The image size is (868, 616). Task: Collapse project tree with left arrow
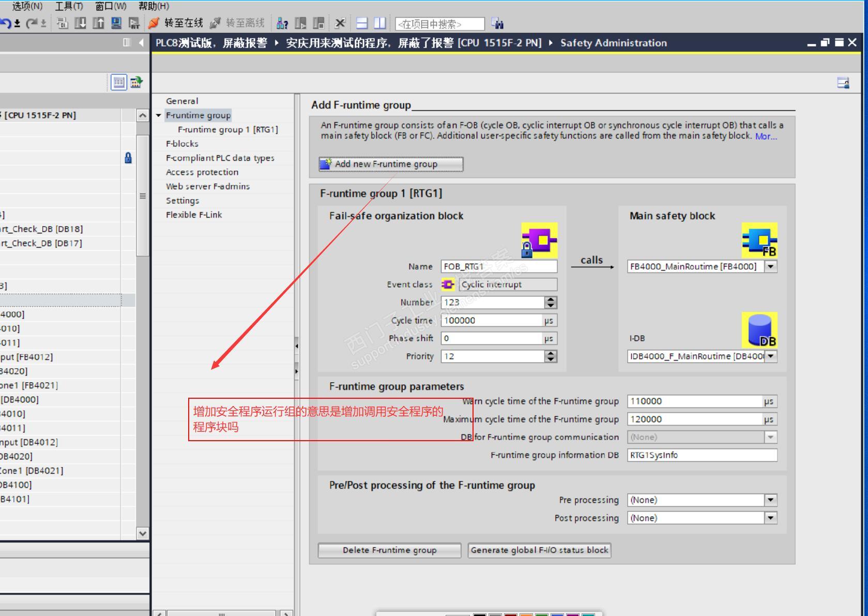pyautogui.click(x=141, y=42)
